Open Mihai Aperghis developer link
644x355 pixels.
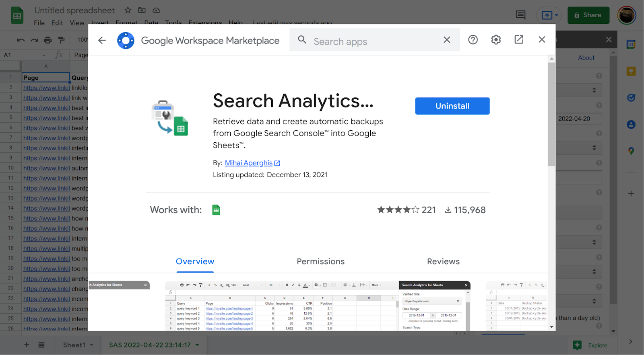point(252,163)
